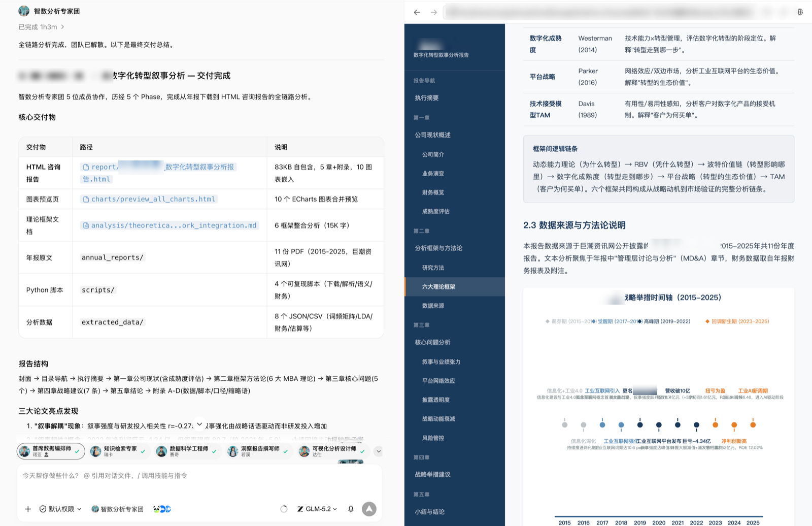Click the loading spinner circle near GLM-5.2
The height and width of the screenshot is (526, 812).
click(284, 509)
